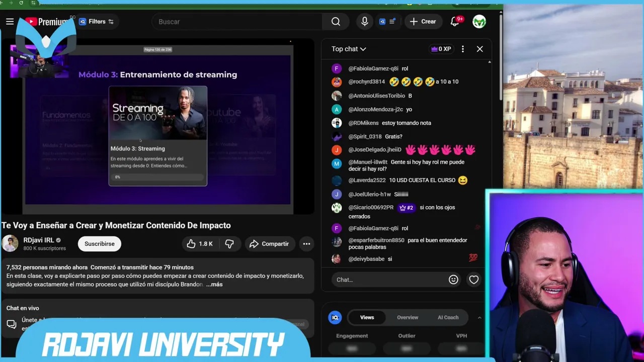
Task: Activate voice search microphone icon
Action: click(365, 22)
